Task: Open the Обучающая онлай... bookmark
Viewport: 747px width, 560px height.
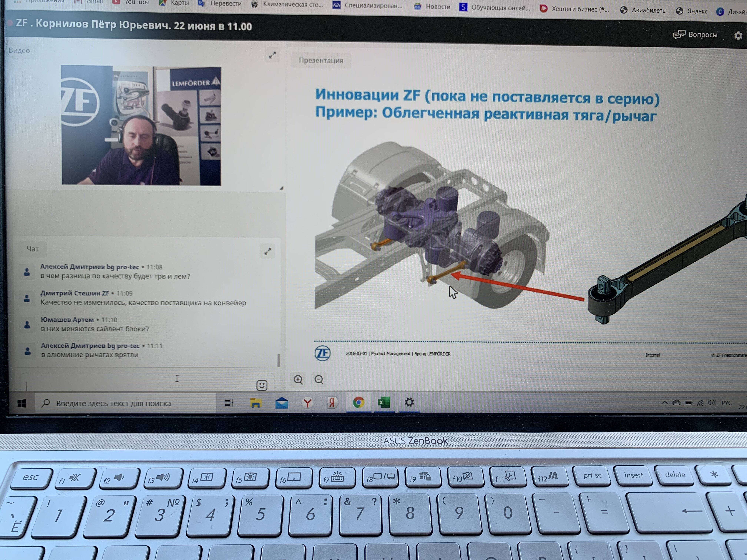Action: point(495,8)
